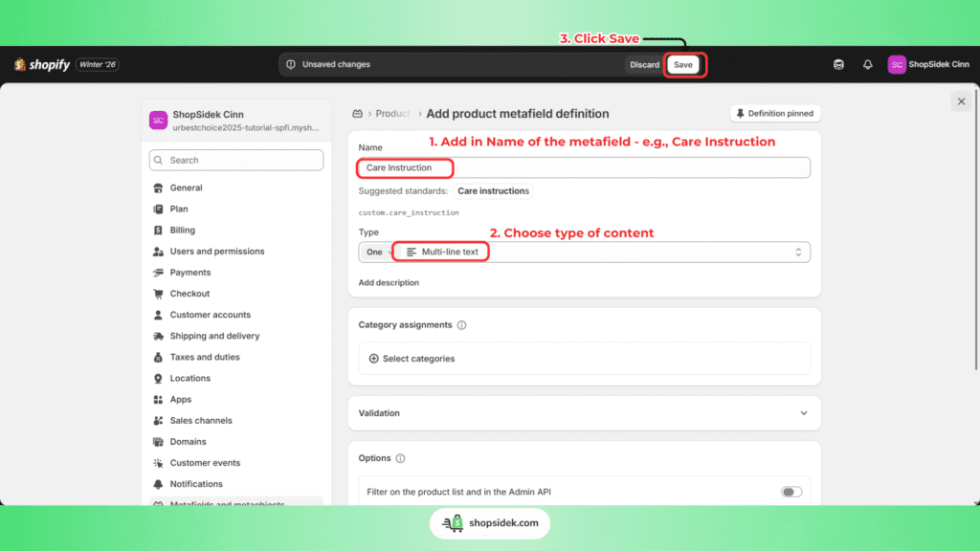This screenshot has width=980, height=551.
Task: Click the plus icon for Select categories
Action: [x=373, y=359]
